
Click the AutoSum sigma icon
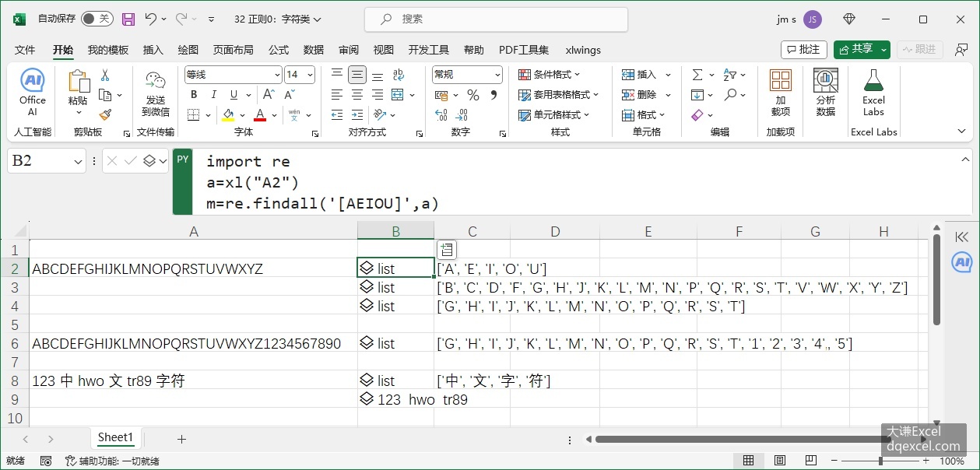pos(697,75)
